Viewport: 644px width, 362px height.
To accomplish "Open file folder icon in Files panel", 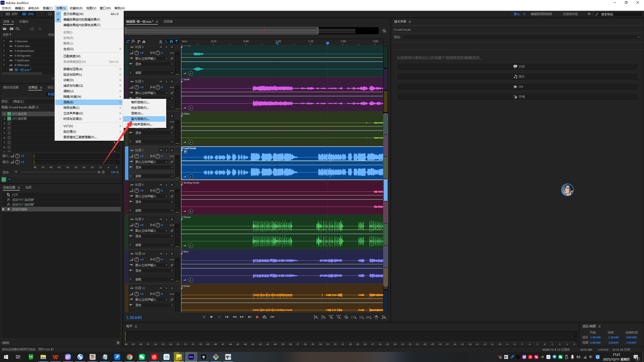I will (x=5, y=29).
